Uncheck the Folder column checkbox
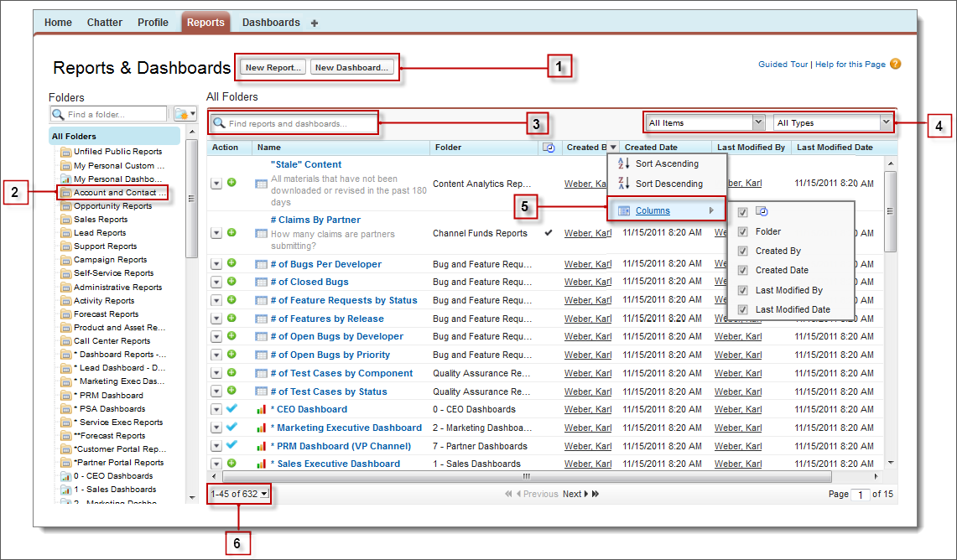 (742, 231)
